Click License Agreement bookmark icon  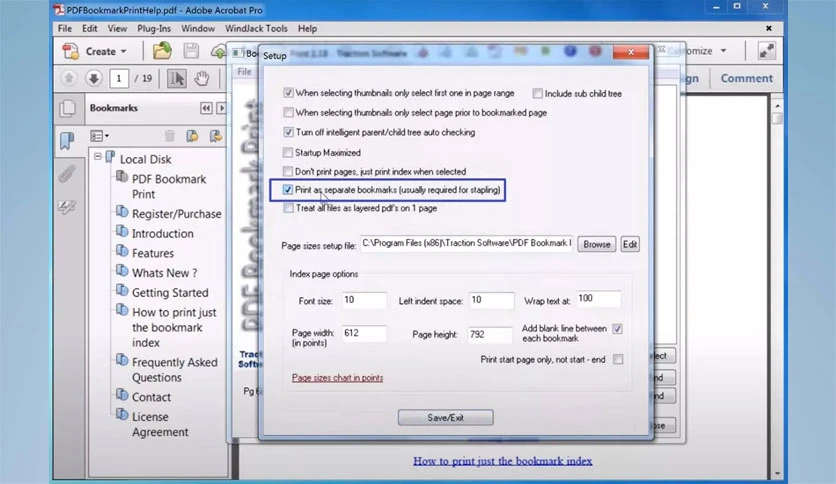point(122,415)
